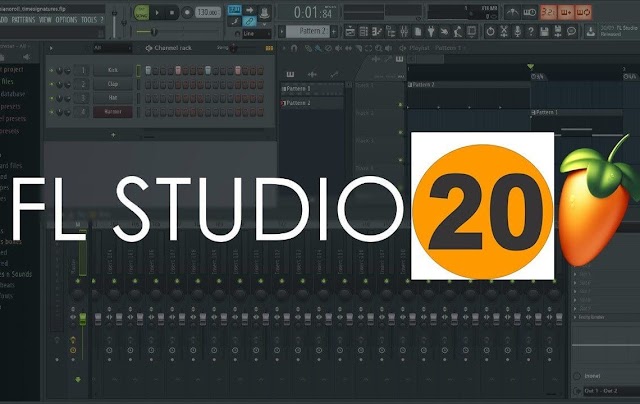
Task: Mute the Kick channel via its LED
Action: coord(51,71)
